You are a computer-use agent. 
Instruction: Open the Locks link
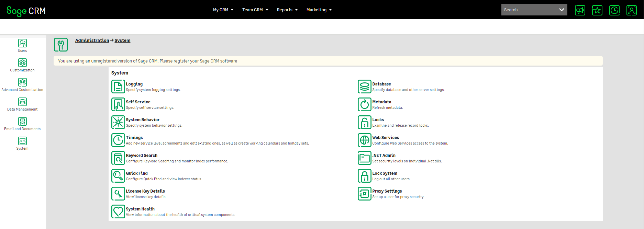coord(378,120)
